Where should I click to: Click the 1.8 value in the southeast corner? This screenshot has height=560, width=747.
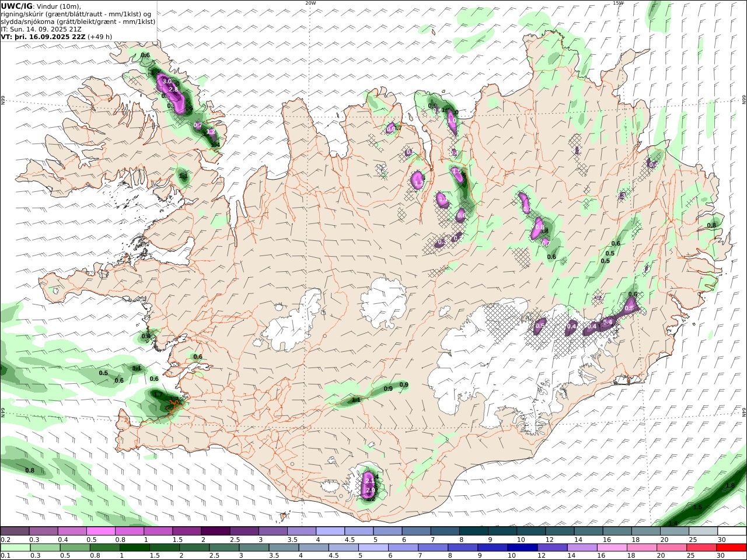[729, 486]
